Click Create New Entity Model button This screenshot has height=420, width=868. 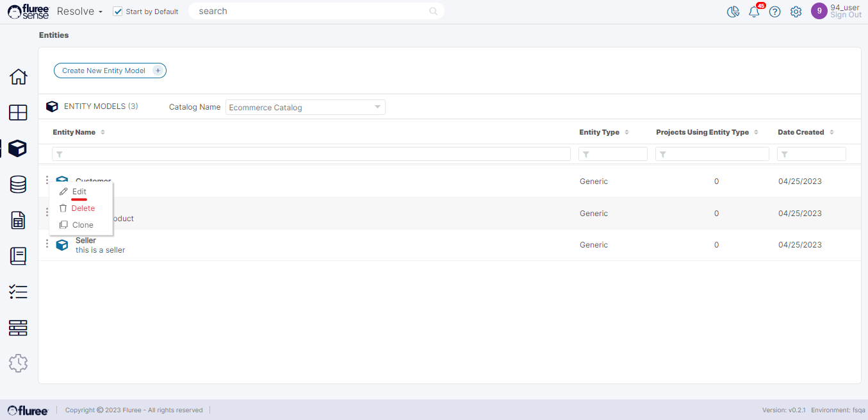pyautogui.click(x=110, y=71)
